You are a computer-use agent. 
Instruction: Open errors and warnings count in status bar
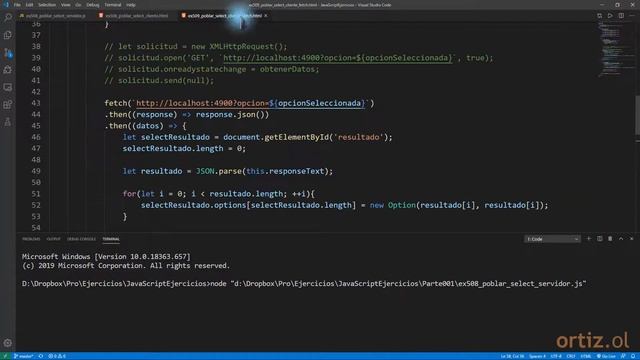pyautogui.click(x=57, y=356)
